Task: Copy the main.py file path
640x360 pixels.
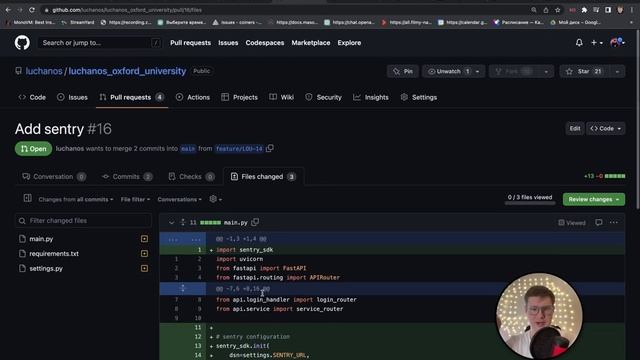Action: point(255,222)
